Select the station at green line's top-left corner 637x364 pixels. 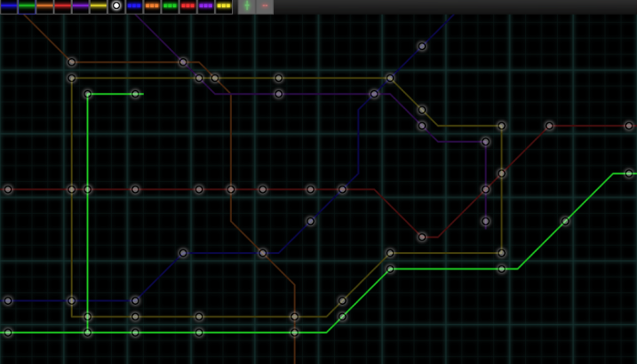point(87,95)
